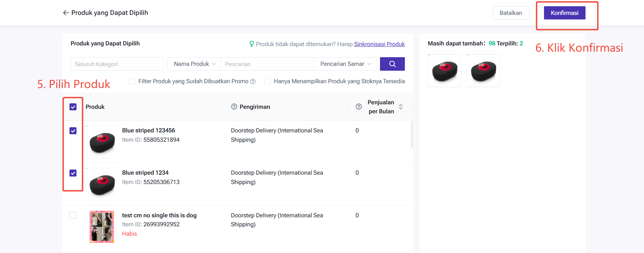
Task: Click the back arrow beside page title
Action: (x=66, y=13)
